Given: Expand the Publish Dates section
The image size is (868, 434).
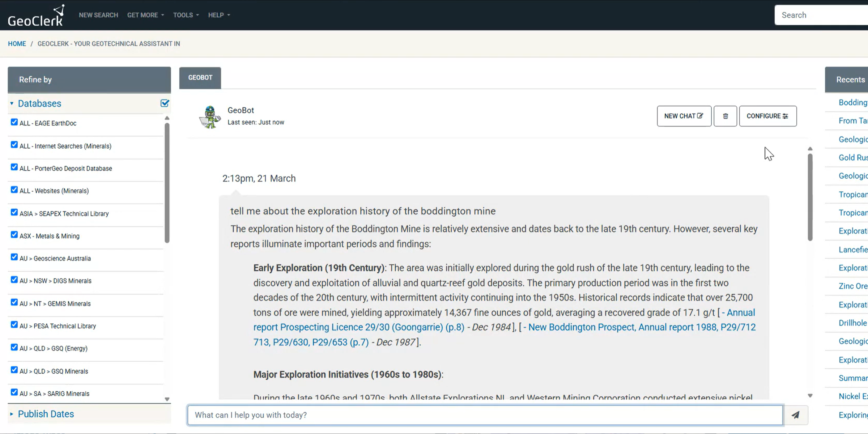Looking at the screenshot, I should click(x=46, y=414).
